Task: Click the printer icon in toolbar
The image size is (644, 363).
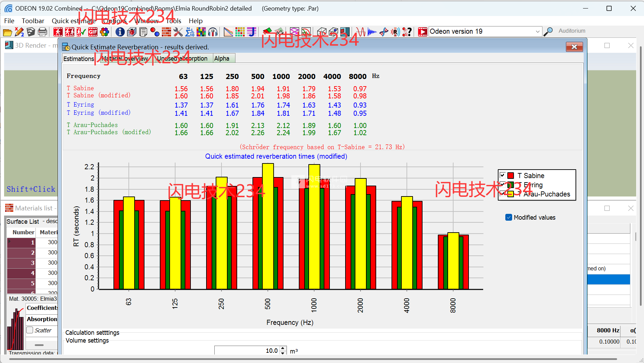Action: (42, 32)
